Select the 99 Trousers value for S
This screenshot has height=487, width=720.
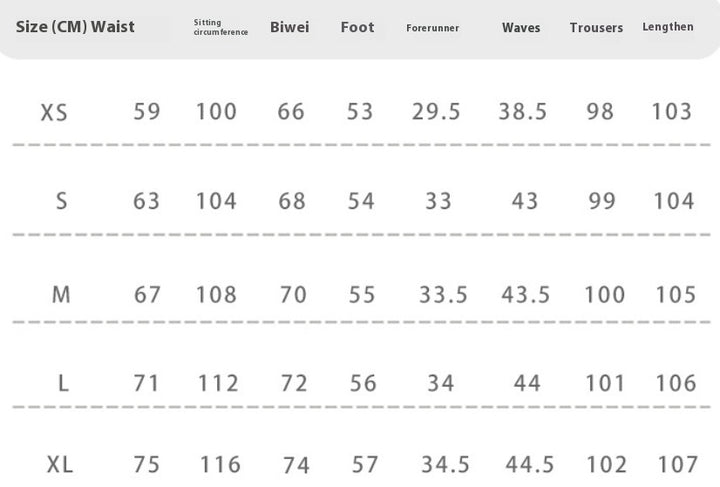click(x=602, y=201)
